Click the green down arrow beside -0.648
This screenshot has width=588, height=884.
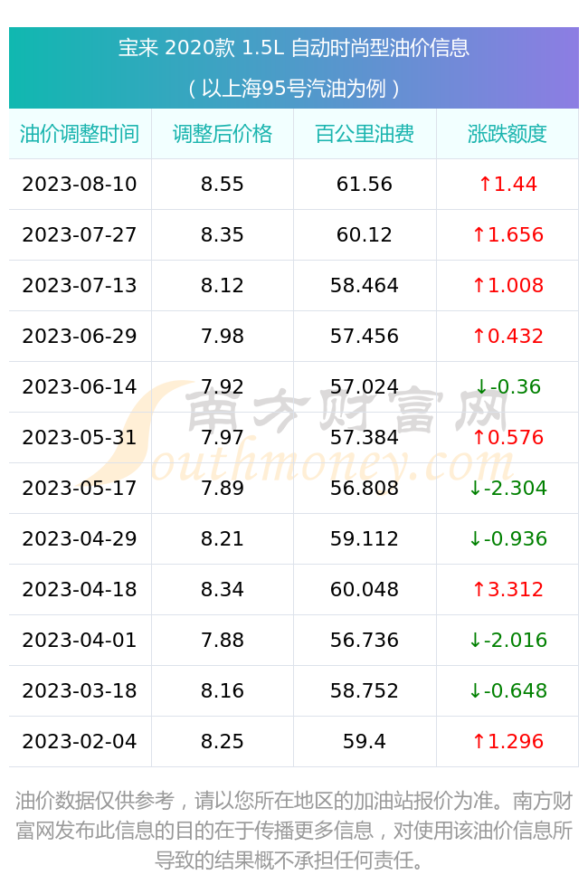point(475,691)
